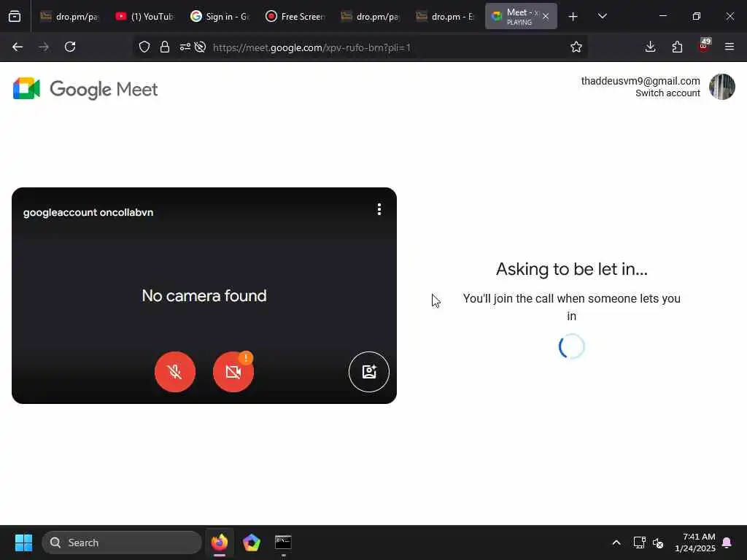Open more options menu in video preview
This screenshot has height=560, width=747.
pos(379,209)
